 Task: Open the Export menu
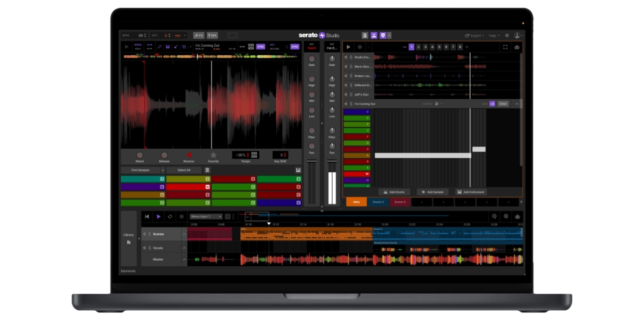pos(474,35)
